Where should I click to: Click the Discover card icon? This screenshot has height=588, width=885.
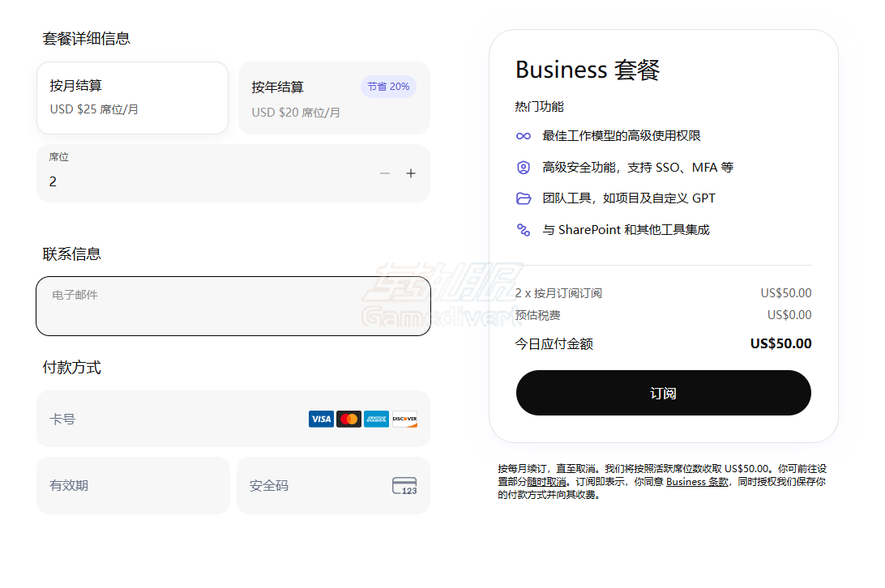point(404,419)
